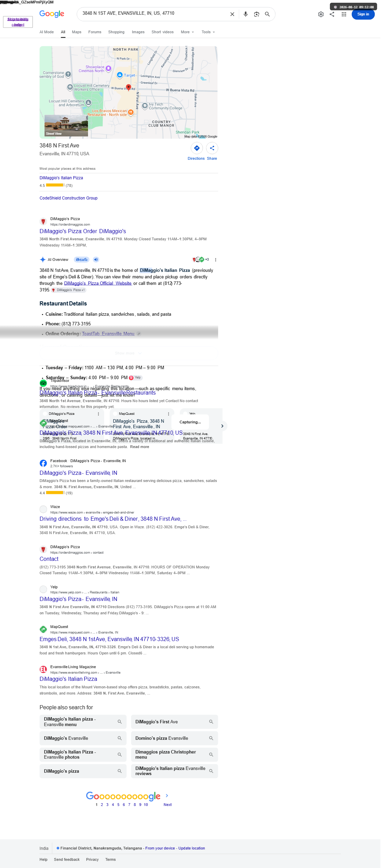This screenshot has width=385, height=868.
Task: Search Dimaggios pizza Christopher menu suggestion
Action: click(x=174, y=755)
